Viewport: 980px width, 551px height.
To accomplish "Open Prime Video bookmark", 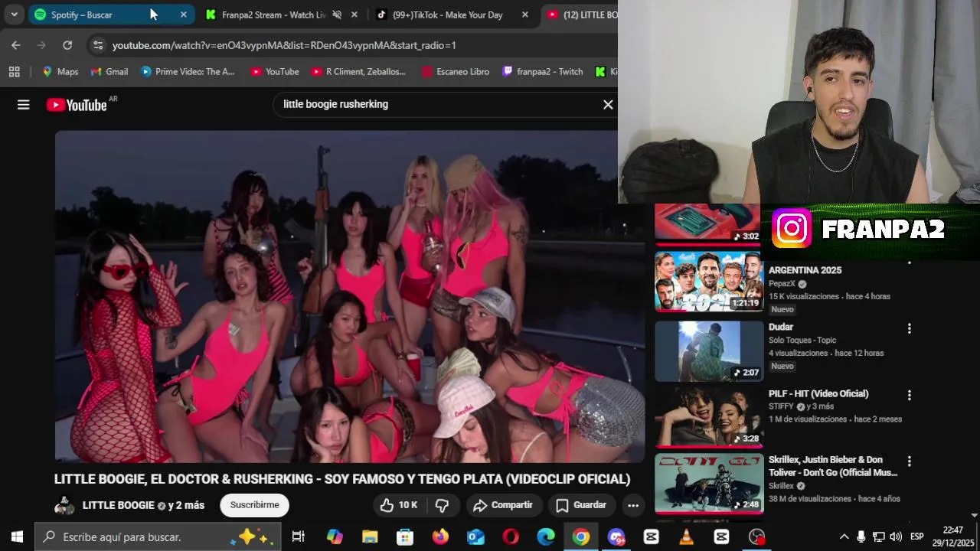I will (188, 71).
